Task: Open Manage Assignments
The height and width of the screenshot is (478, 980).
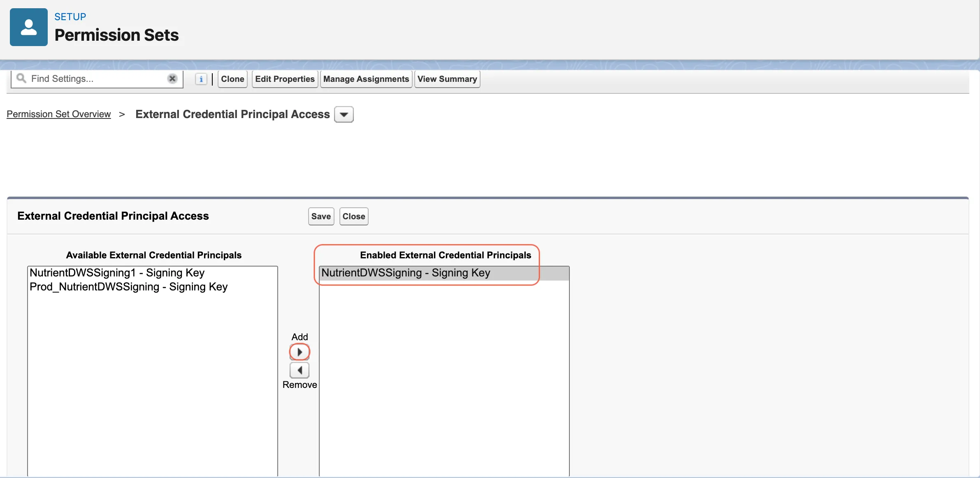Action: [x=366, y=79]
